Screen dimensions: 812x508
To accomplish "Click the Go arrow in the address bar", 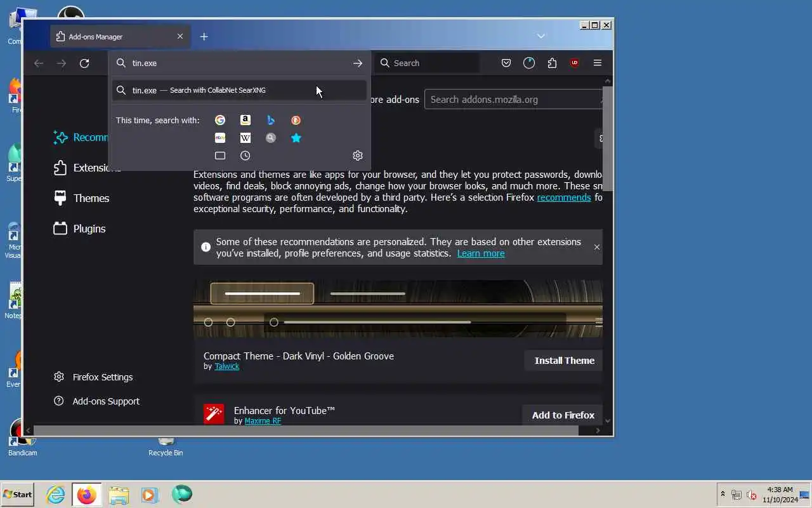I will pyautogui.click(x=358, y=63).
